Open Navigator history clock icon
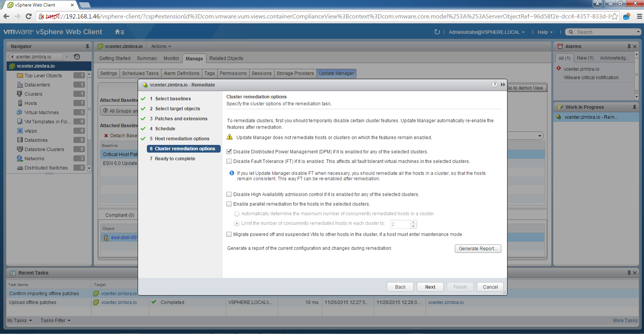The width and height of the screenshot is (644, 334). [77, 56]
